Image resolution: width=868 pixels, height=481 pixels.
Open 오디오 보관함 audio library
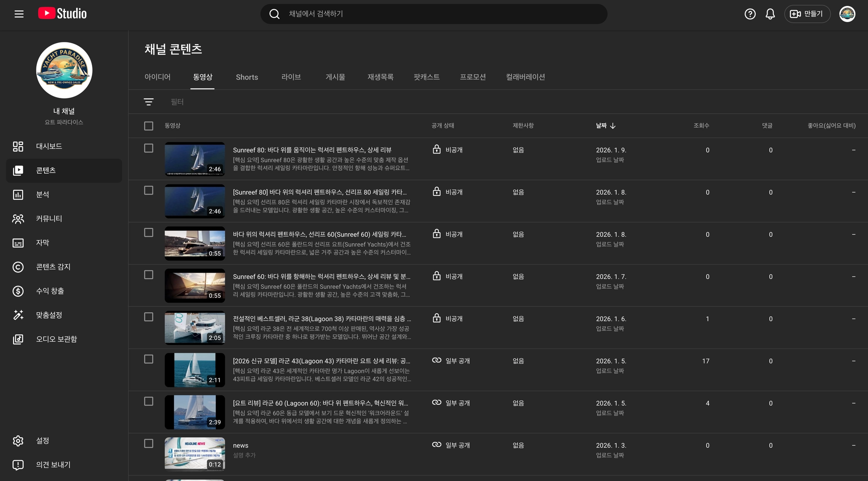56,339
